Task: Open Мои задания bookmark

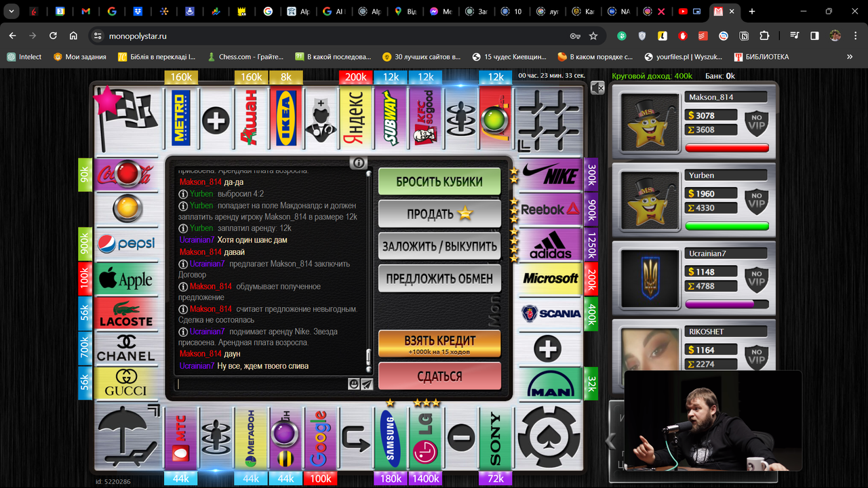Action: point(80,57)
